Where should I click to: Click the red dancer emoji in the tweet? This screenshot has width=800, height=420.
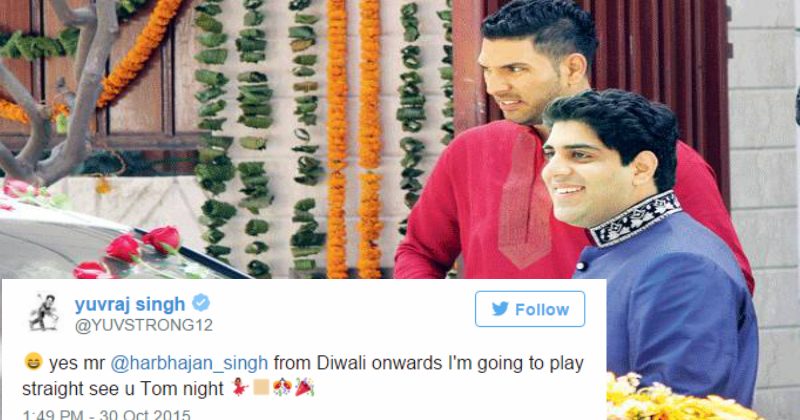coord(239,387)
